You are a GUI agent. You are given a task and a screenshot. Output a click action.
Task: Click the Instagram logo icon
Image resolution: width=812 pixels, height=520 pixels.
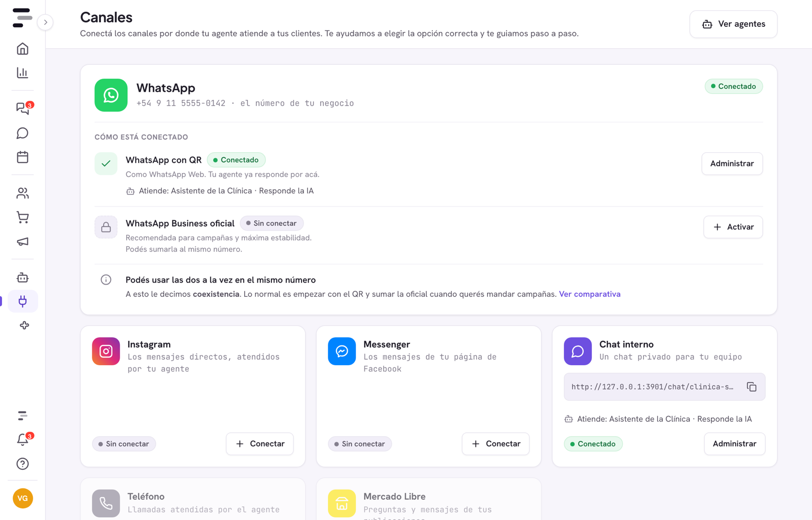pyautogui.click(x=106, y=351)
